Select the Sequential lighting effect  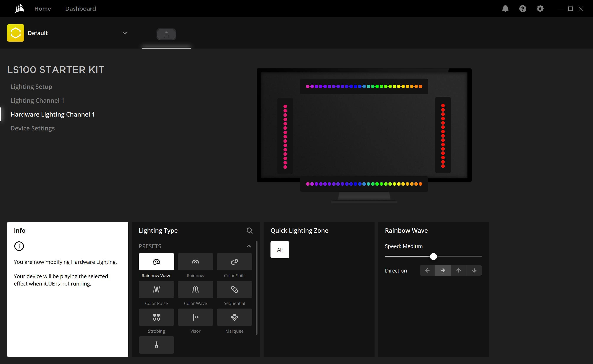(234, 289)
